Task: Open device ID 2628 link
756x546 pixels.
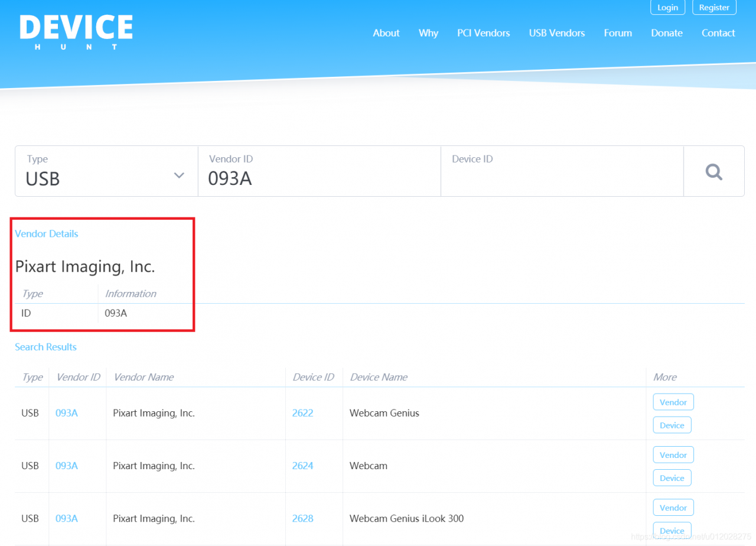Action: pyautogui.click(x=302, y=518)
